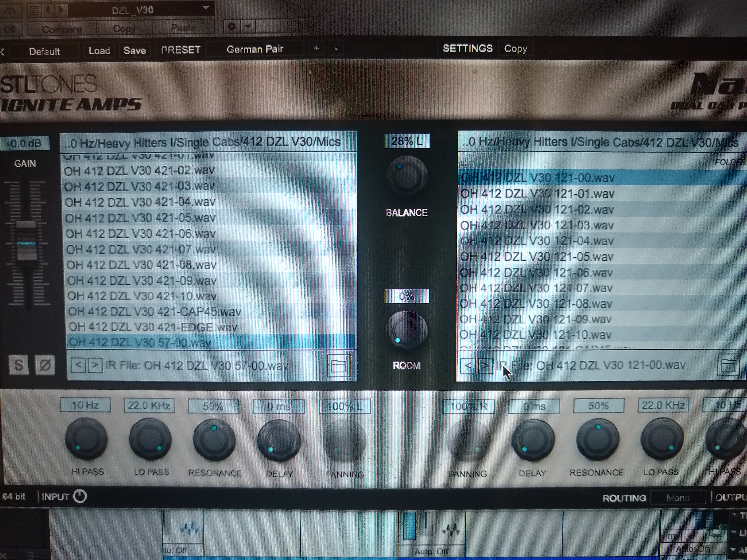This screenshot has width=747, height=560.
Task: Click the left 10 Hz hi pass value
Action: 85,405
